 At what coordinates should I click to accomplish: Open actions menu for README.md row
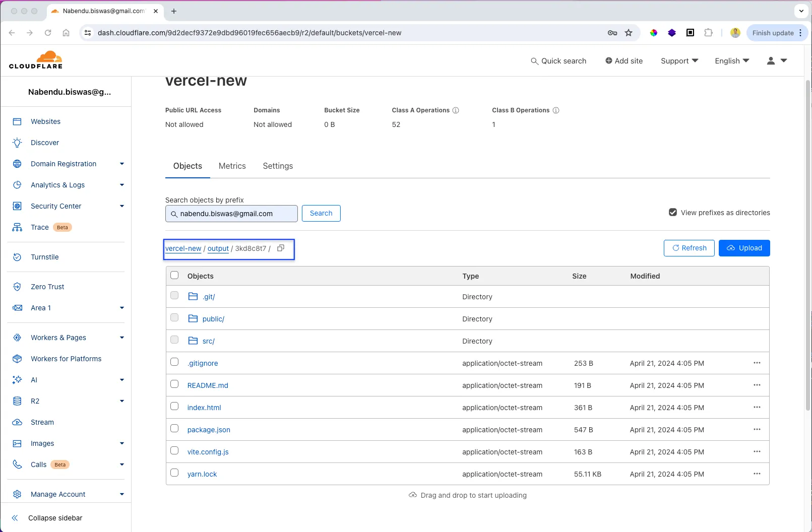[x=757, y=385]
